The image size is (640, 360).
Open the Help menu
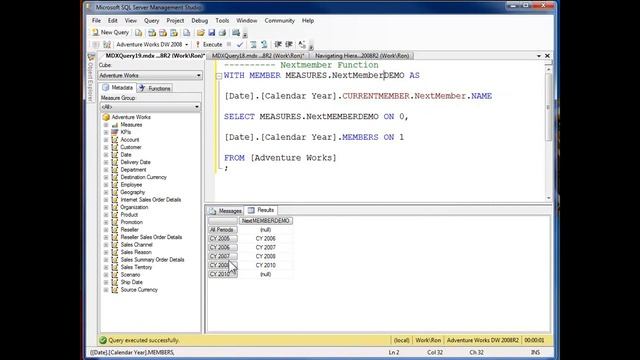click(308, 20)
